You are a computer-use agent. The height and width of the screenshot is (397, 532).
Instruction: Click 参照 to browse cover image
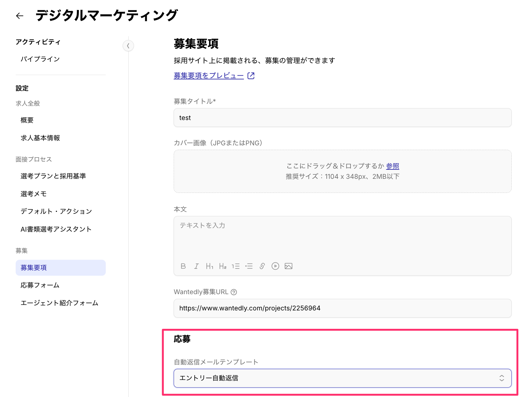[x=392, y=166]
